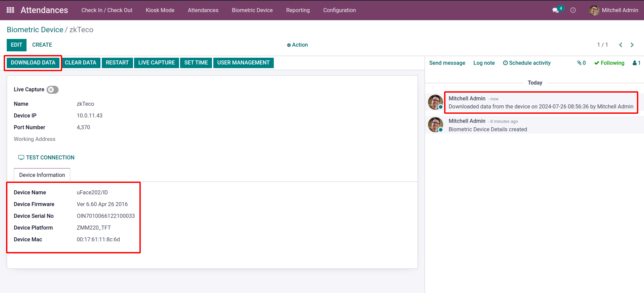Click the serial number 'OIN7010066122100033'
This screenshot has width=644, height=293.
[106, 216]
